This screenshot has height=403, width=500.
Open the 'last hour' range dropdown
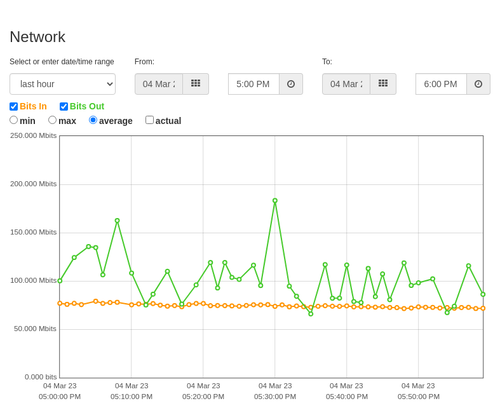point(63,84)
